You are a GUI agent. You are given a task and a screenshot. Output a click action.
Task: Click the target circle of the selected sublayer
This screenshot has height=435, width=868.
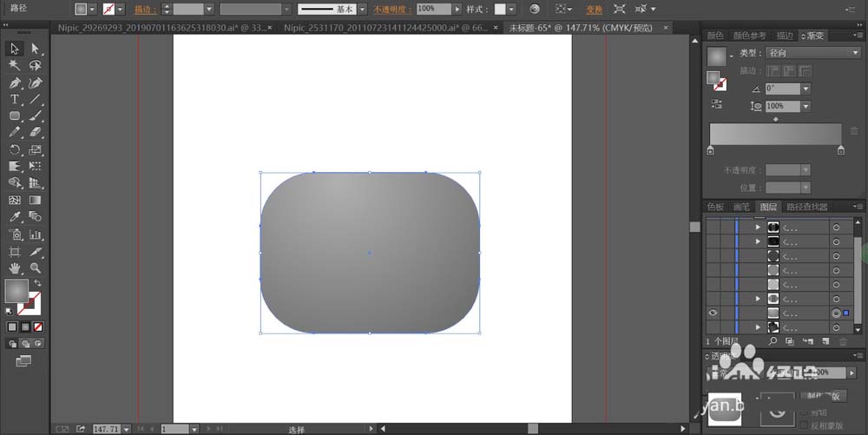[x=836, y=313]
